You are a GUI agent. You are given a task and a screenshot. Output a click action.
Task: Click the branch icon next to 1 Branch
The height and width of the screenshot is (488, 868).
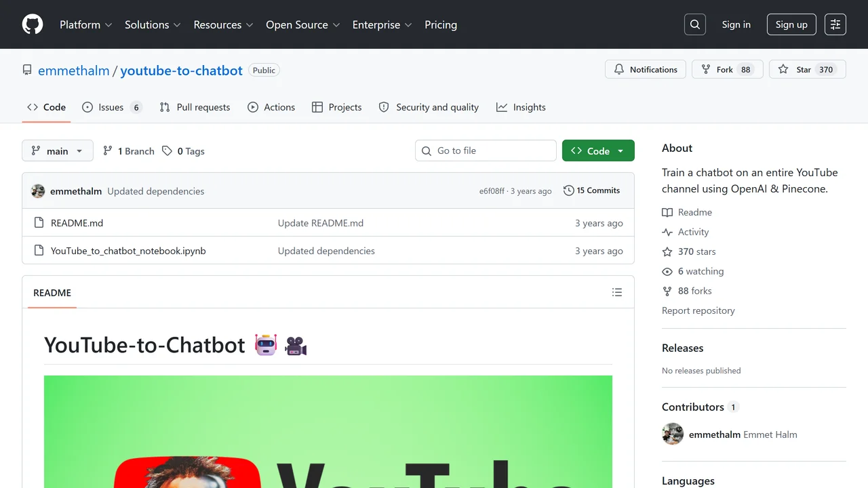(x=107, y=151)
